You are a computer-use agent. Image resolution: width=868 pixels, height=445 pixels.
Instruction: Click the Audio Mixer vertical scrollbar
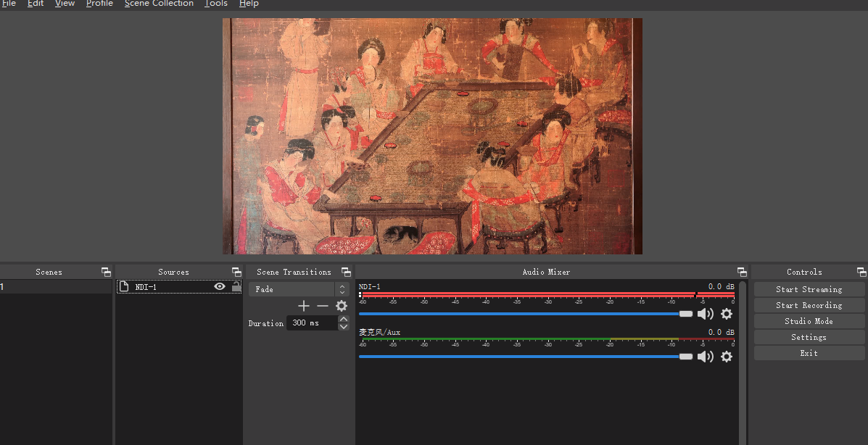pyautogui.click(x=743, y=362)
